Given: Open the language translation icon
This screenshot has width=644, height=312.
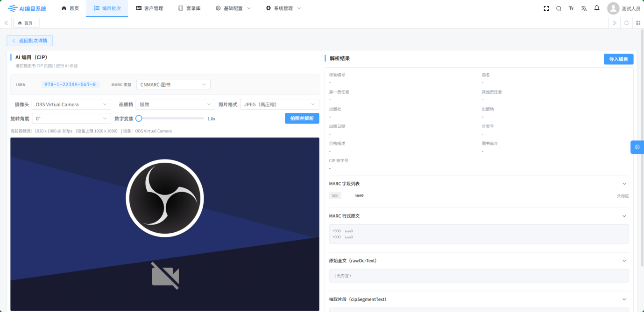Looking at the screenshot, I should click(x=584, y=8).
